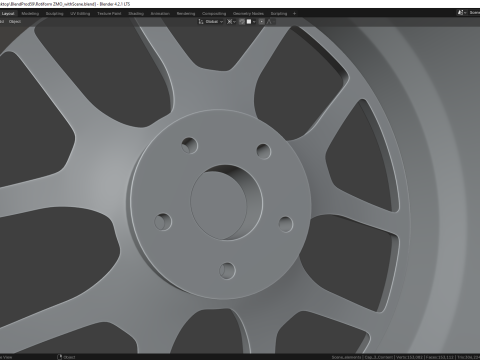Switch to the Rendering workspace tab
This screenshot has width=480, height=360.
(186, 14)
